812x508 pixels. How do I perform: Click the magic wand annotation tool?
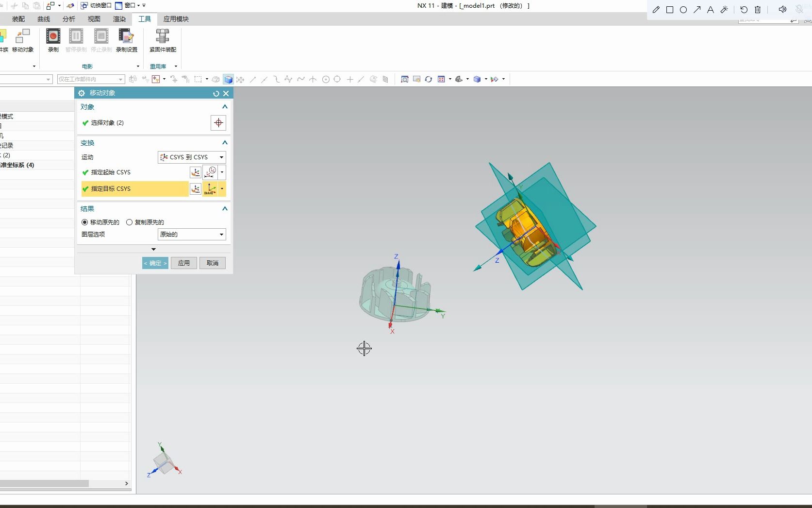coord(724,10)
